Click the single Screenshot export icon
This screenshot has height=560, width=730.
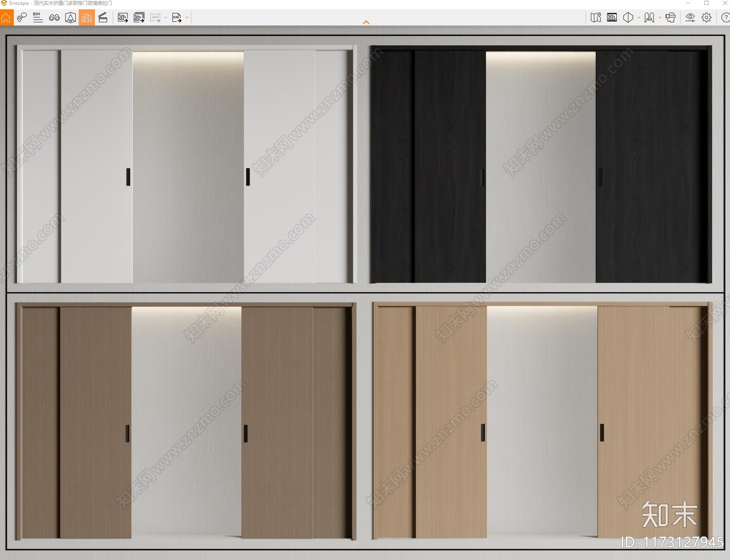(123, 18)
